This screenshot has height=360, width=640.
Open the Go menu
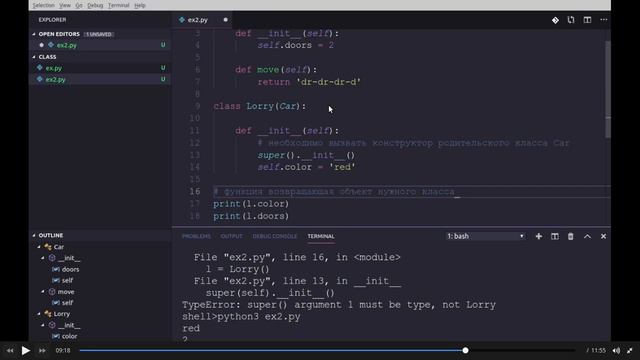coord(79,5)
